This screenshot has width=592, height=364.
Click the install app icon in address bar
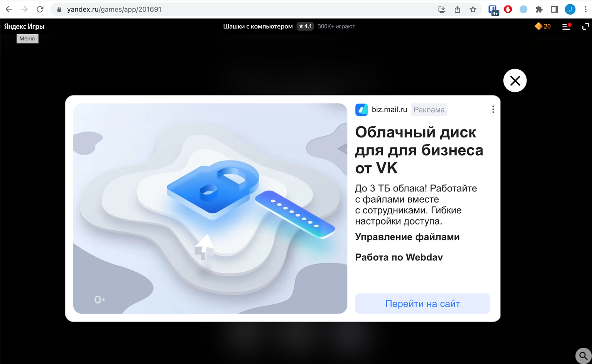click(442, 9)
